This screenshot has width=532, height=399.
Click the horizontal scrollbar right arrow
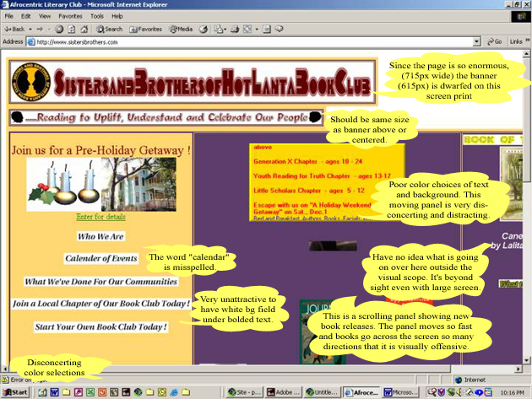pos(518,369)
